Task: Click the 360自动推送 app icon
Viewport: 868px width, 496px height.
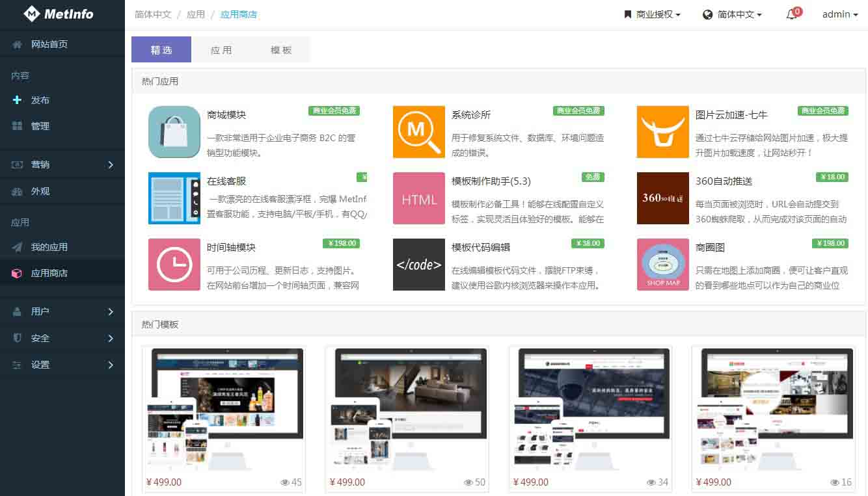Action: pyautogui.click(x=662, y=198)
